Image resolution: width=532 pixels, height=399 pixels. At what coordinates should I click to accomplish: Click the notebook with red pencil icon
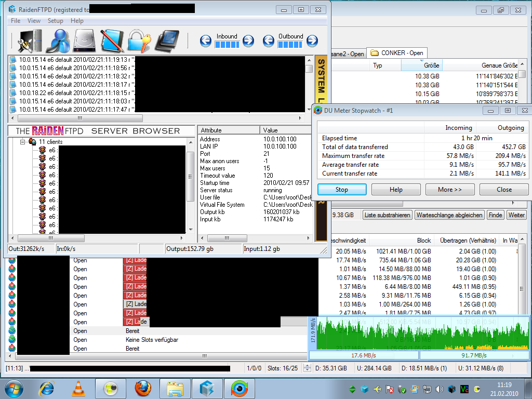pyautogui.click(x=111, y=41)
